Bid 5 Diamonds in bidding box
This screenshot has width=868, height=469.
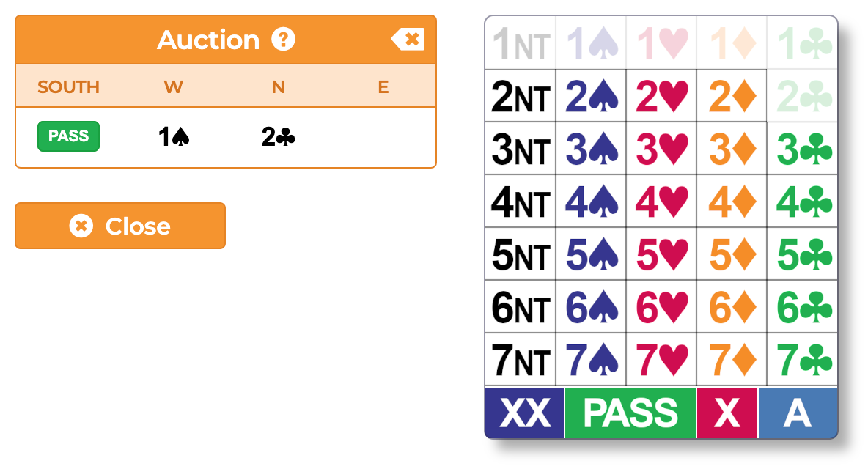pos(731,255)
